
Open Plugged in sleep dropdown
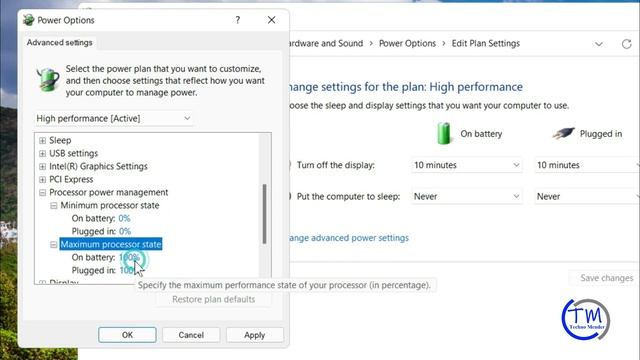(587, 196)
